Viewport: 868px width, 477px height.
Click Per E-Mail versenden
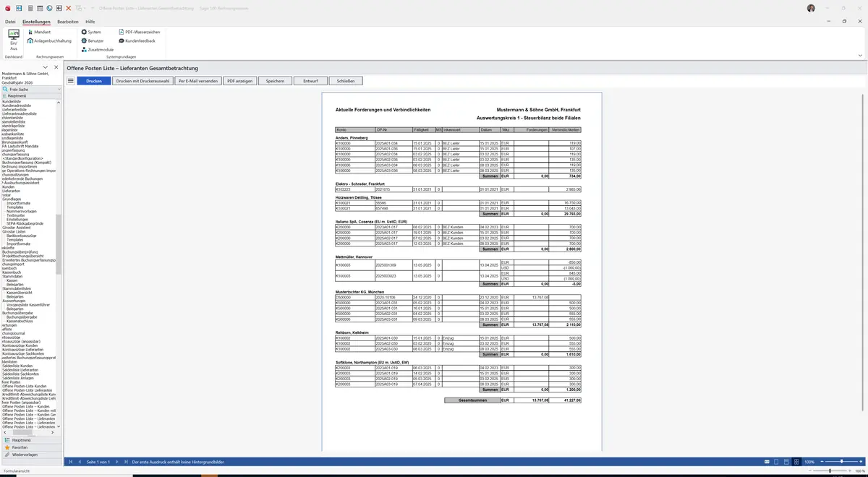(198, 81)
